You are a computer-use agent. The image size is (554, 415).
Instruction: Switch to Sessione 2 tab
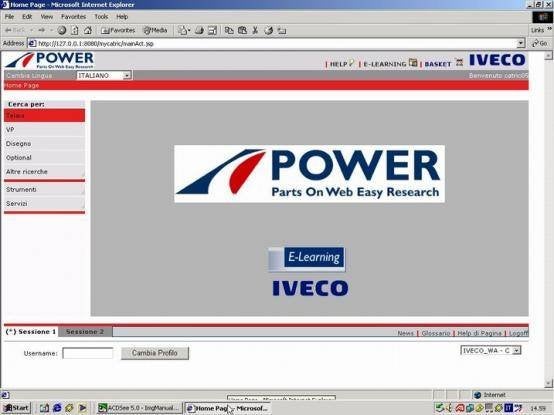85,332
